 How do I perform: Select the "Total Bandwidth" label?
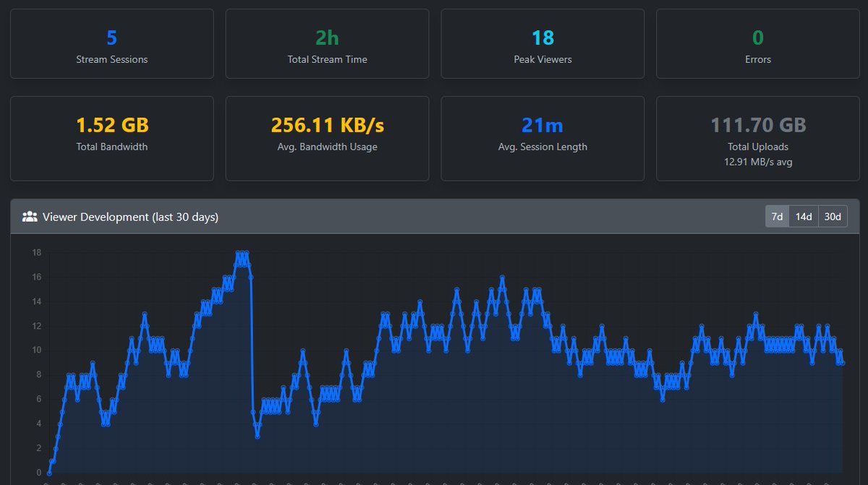click(112, 147)
